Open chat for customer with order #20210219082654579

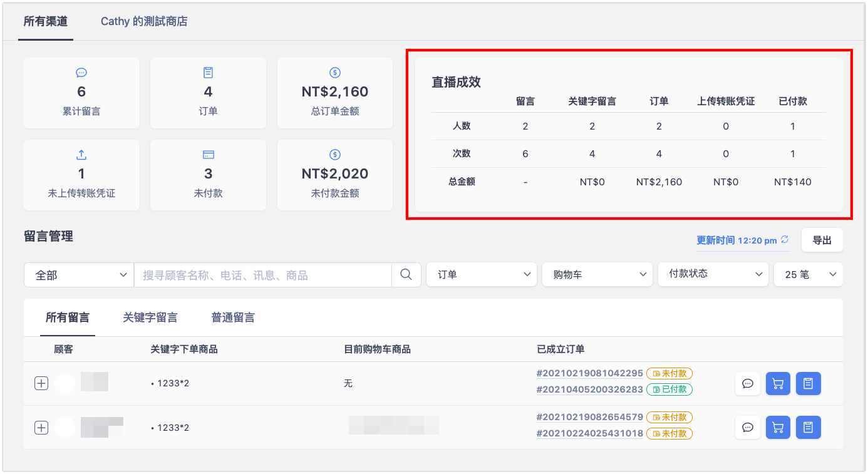click(747, 428)
